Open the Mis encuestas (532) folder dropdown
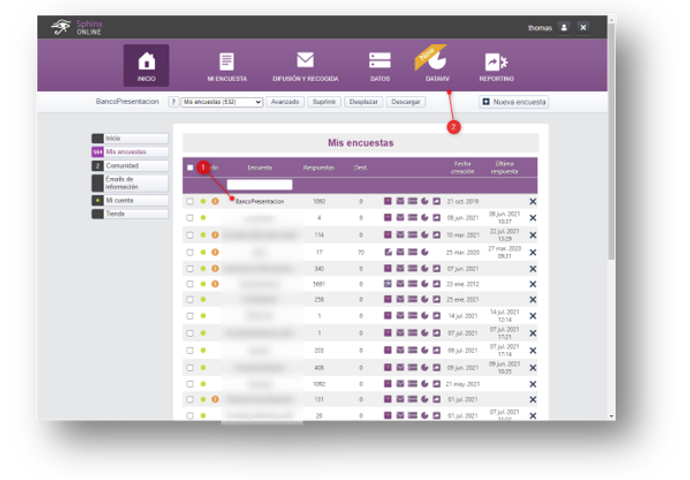 (x=222, y=102)
